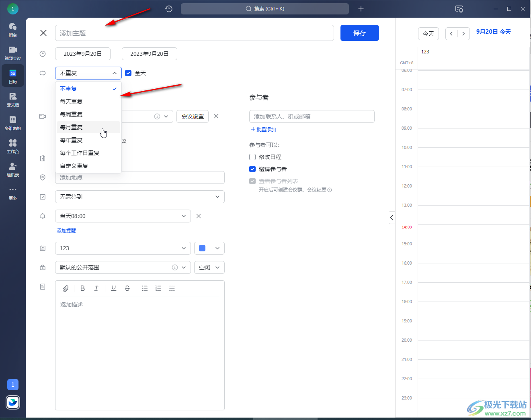Open Contacts (通讯录) sidebar icon
531x420 pixels.
[x=13, y=169]
